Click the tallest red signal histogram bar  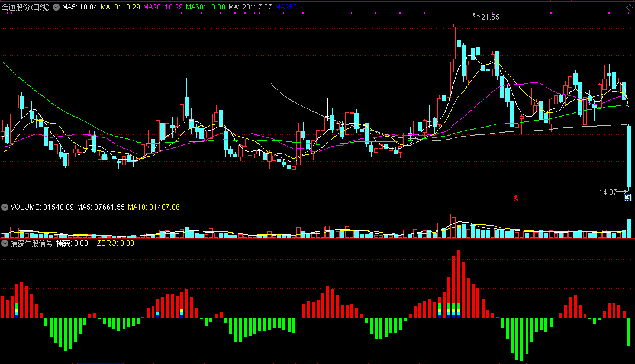(x=459, y=284)
